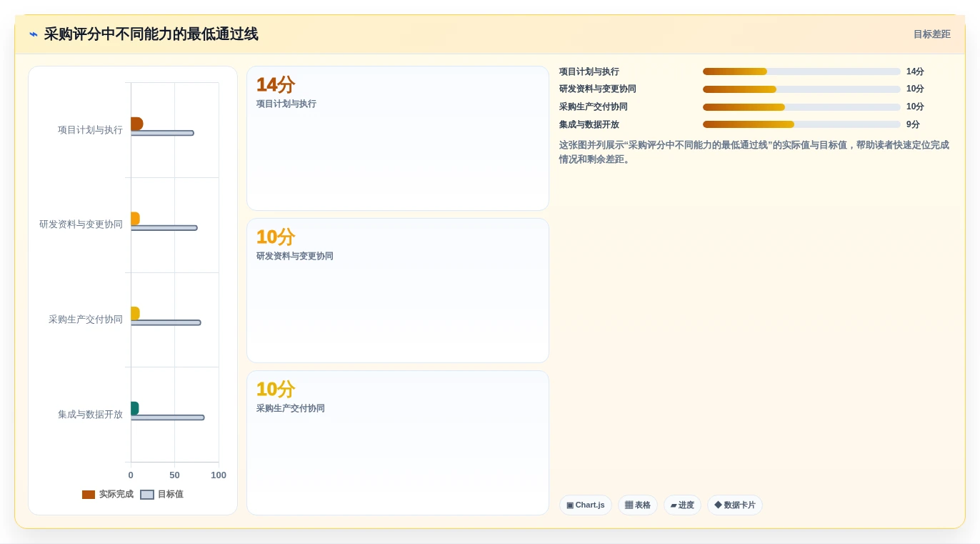The height and width of the screenshot is (544, 980).
Task: Click the Chart.js tag
Action: [x=586, y=505]
